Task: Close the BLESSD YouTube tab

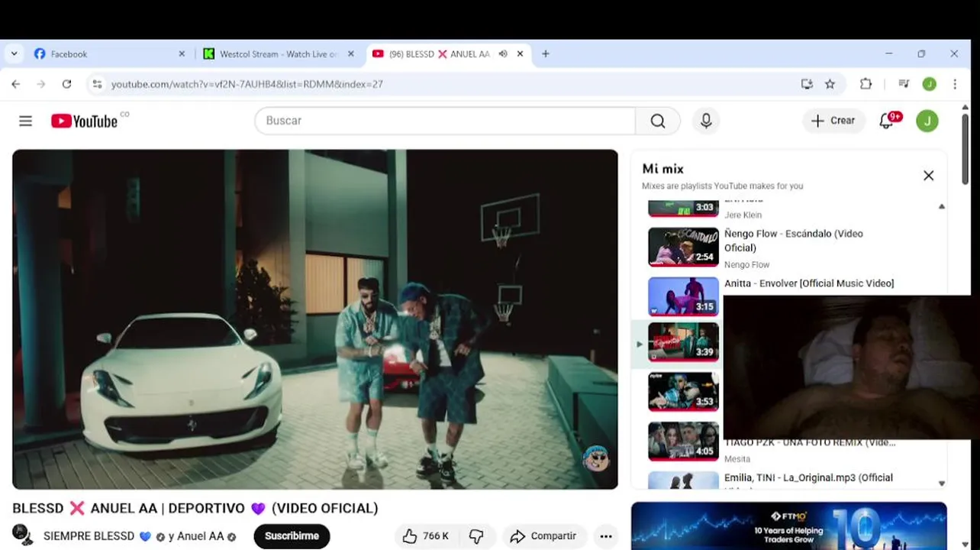Action: [521, 54]
